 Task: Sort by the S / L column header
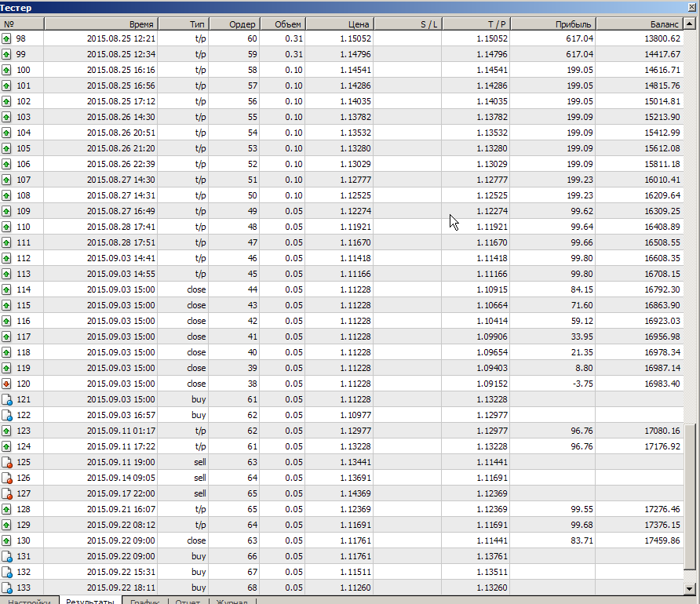tap(408, 24)
